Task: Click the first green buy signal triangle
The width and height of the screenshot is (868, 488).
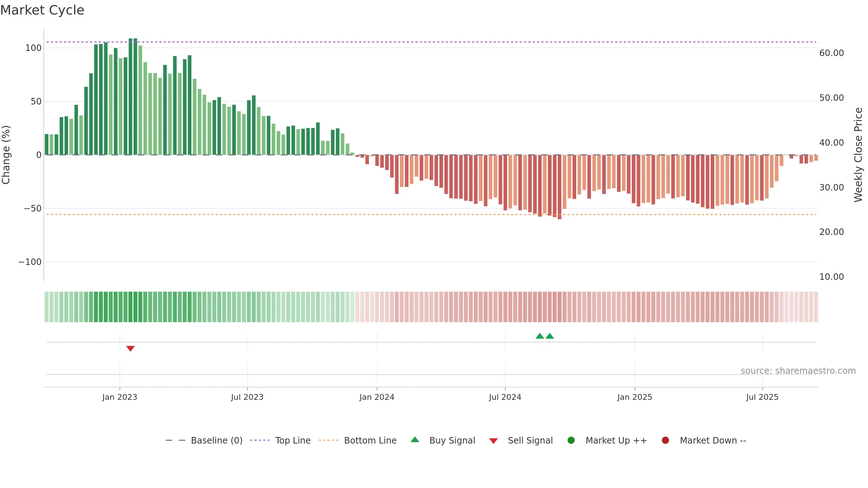Action: pos(540,336)
